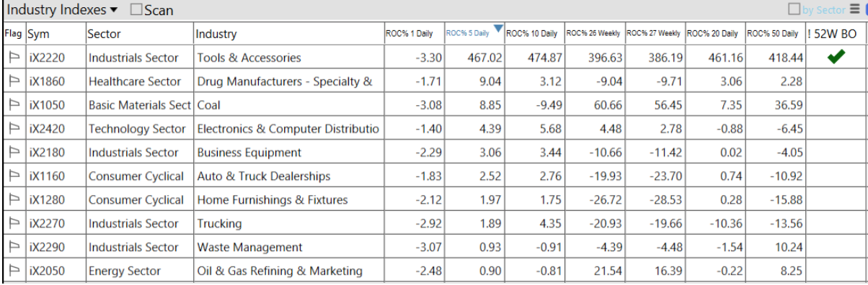The width and height of the screenshot is (868, 285).
Task: Select the iX2290 Waste Management symbol
Action: [x=48, y=248]
